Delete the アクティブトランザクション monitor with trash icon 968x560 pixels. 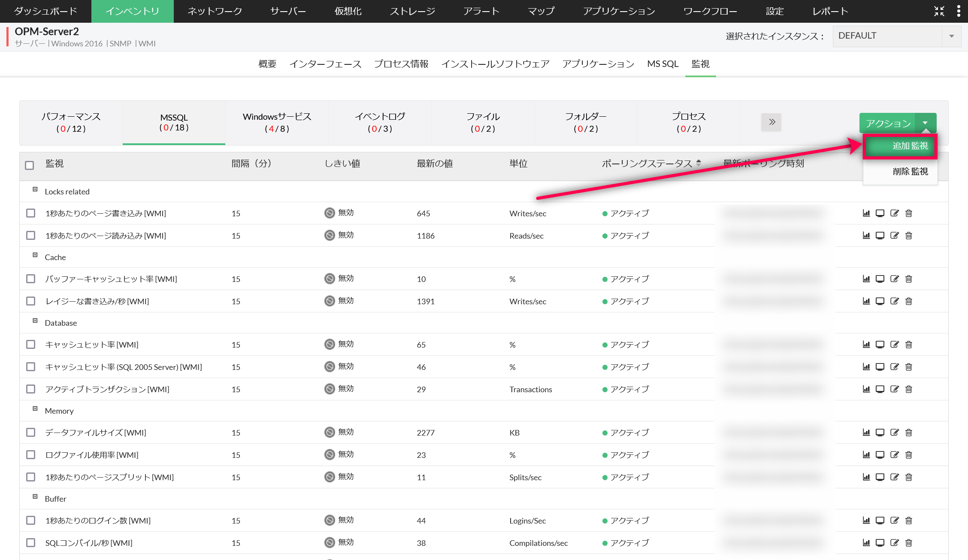coord(908,389)
